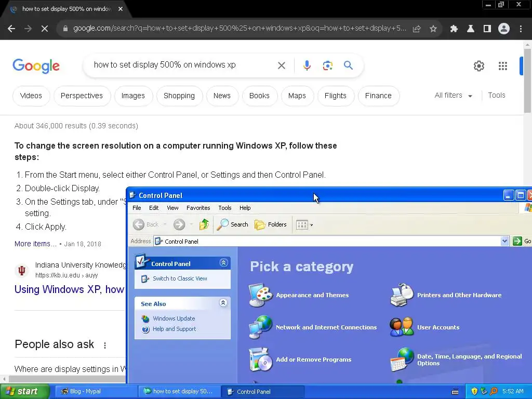Open All filters dropdown on Google
This screenshot has width=532, height=399.
[453, 96]
